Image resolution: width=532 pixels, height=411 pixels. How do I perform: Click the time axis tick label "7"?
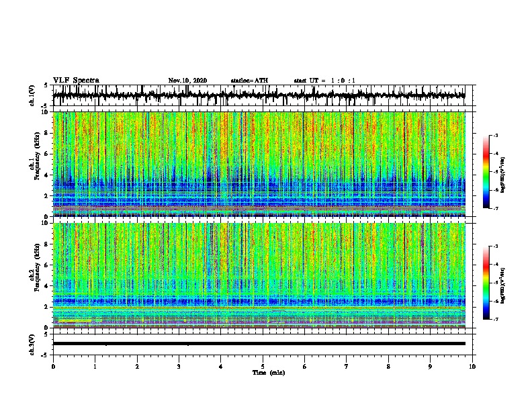point(347,367)
